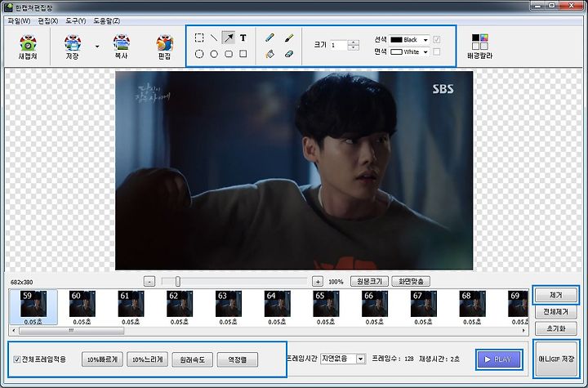Viewport: 588px width, 388px height.
Task: Reverse frame order with 역정렬
Action: (x=237, y=359)
